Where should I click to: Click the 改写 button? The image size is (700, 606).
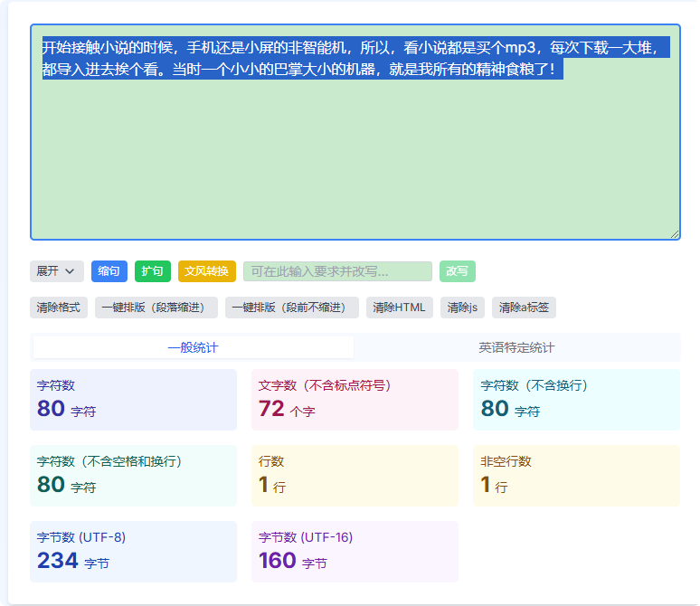click(457, 271)
